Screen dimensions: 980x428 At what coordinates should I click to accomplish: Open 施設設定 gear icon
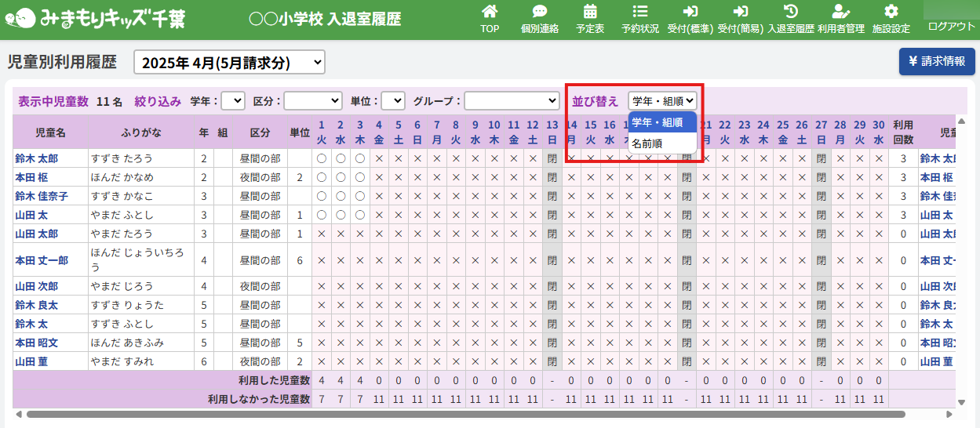click(891, 13)
